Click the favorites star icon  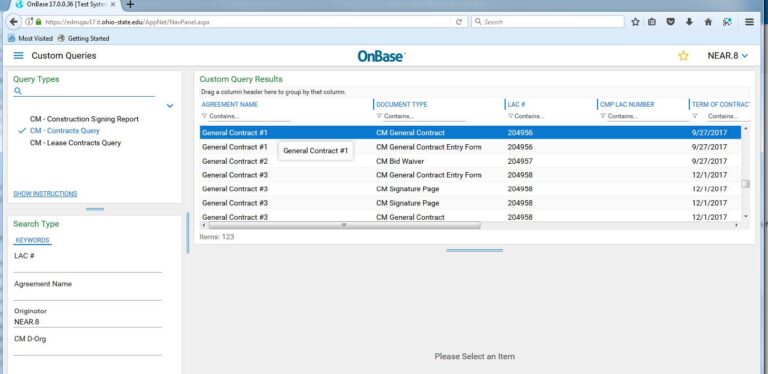point(683,56)
